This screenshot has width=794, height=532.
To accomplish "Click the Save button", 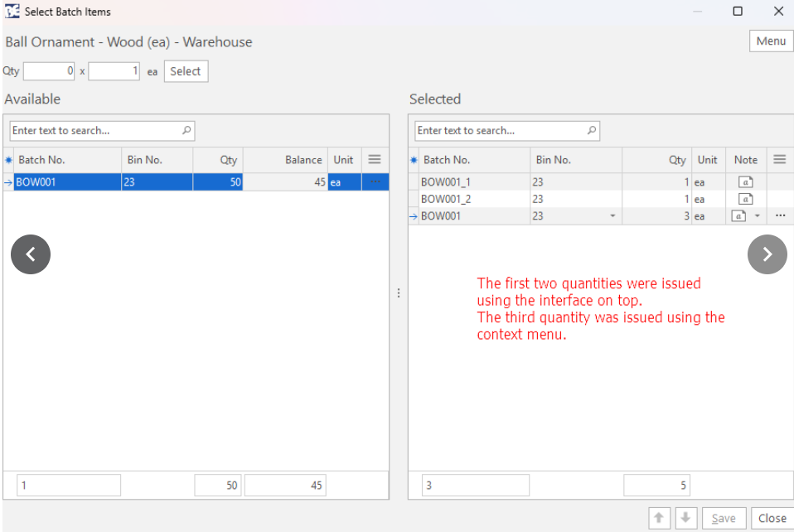I will click(724, 519).
